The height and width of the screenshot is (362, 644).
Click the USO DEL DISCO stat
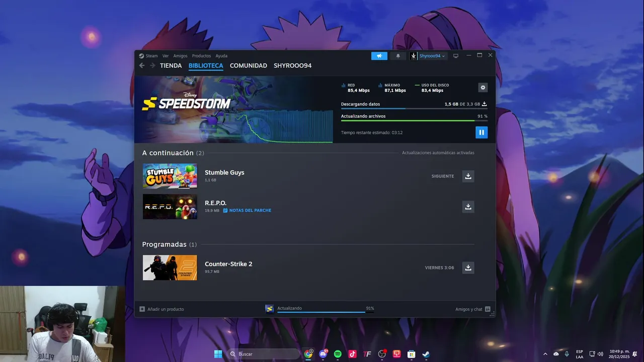pos(432,88)
